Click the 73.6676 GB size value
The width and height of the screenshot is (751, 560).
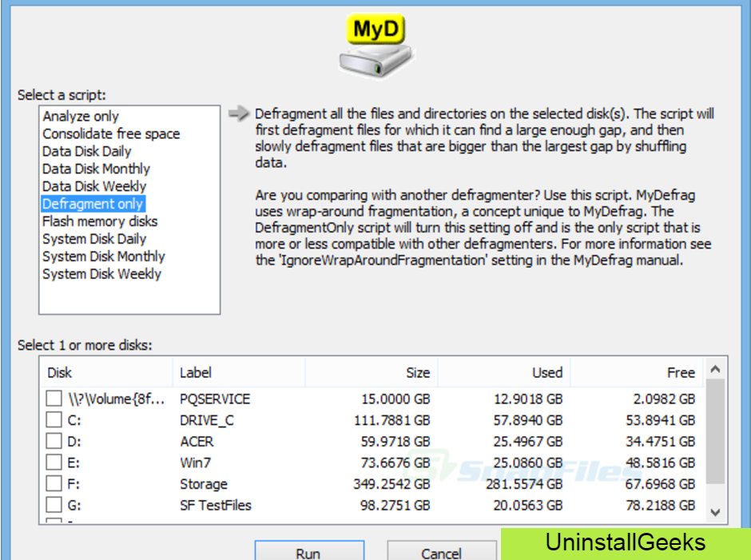pyautogui.click(x=395, y=463)
